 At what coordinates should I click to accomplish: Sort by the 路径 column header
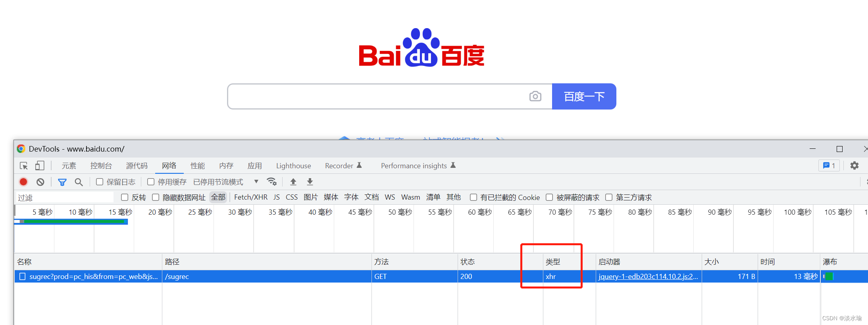tap(267, 262)
